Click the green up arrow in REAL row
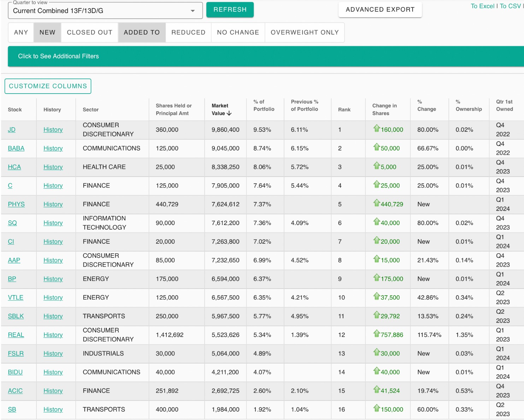 pyautogui.click(x=376, y=334)
